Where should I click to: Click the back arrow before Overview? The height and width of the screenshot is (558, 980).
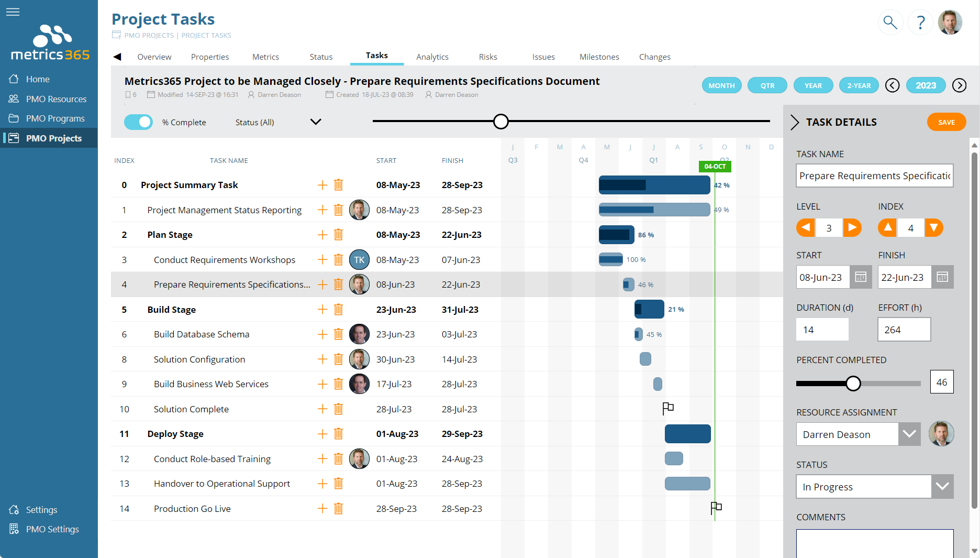click(x=117, y=57)
